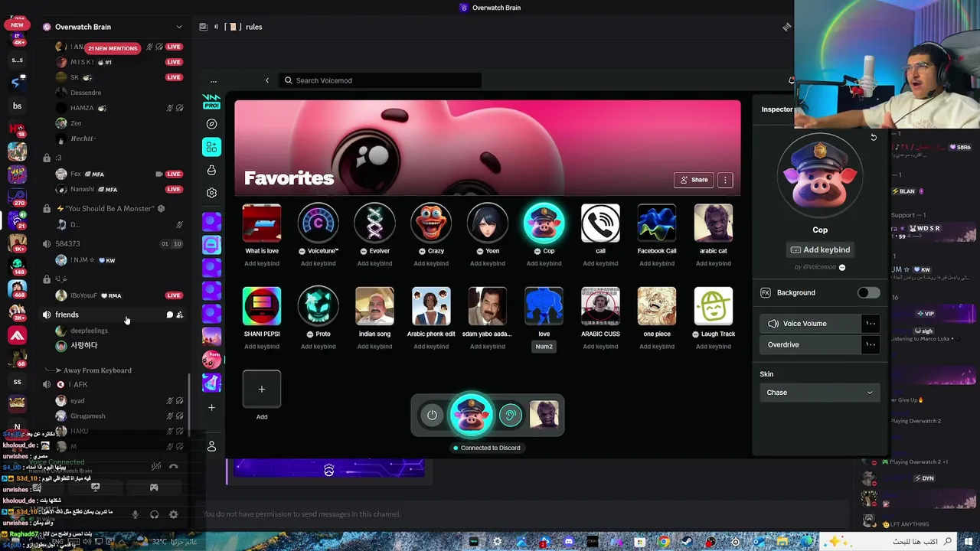Image resolution: width=980 pixels, height=551 pixels.
Task: Play the Facebook Call sound
Action: (657, 223)
